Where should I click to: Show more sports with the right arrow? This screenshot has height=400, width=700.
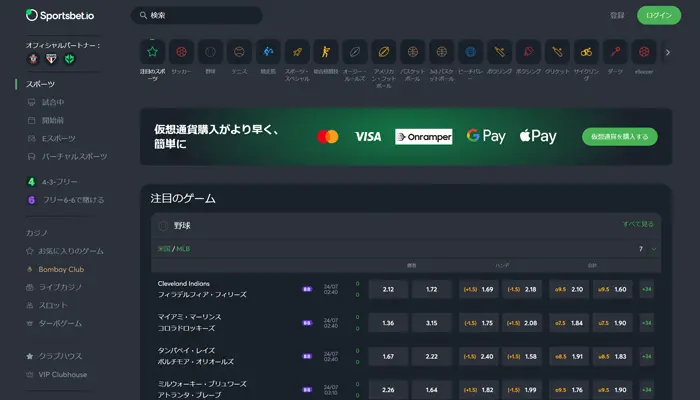668,52
